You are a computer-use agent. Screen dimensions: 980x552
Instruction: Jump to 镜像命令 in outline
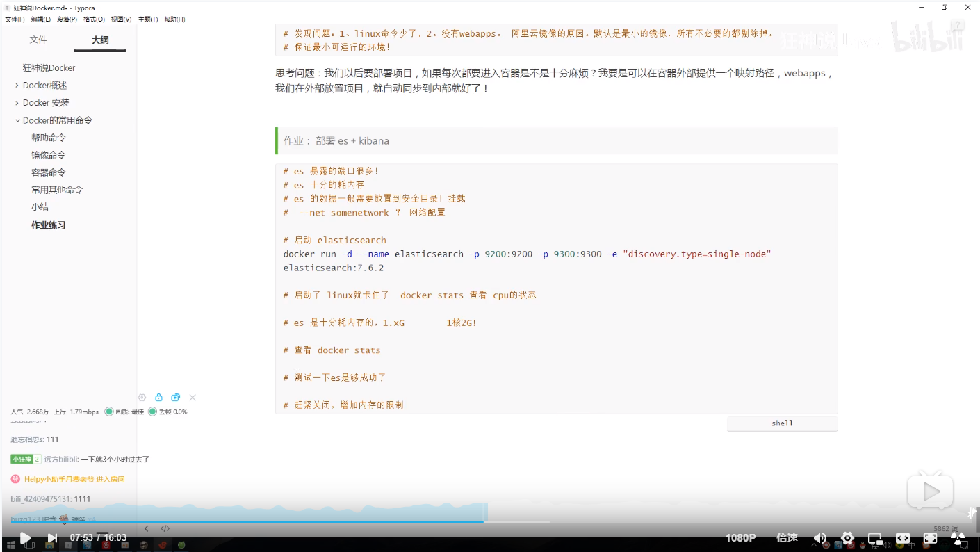[48, 155]
